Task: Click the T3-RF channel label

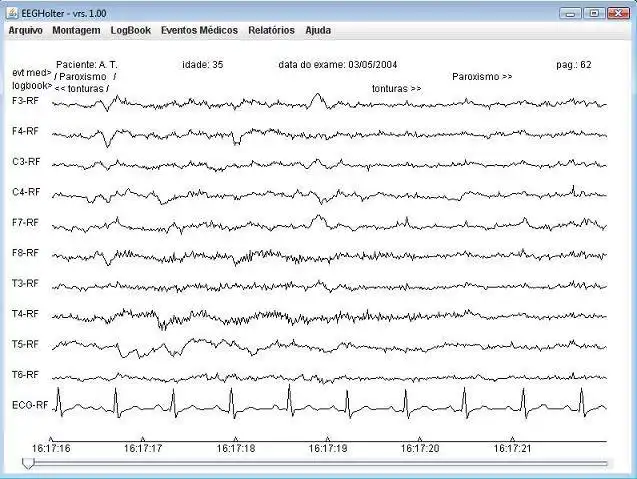Action: point(25,283)
